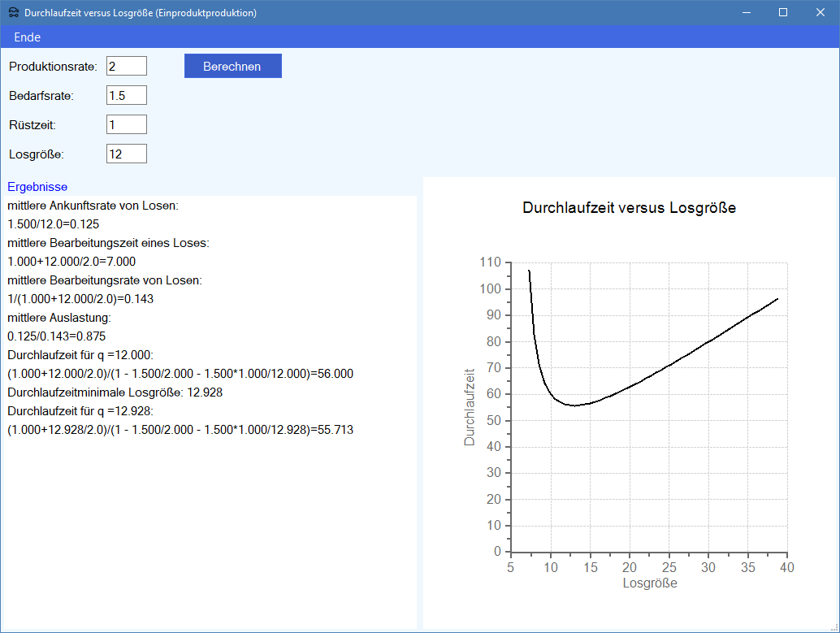This screenshot has width=840, height=633.
Task: Click the application icon in the title bar
Action: (12, 13)
